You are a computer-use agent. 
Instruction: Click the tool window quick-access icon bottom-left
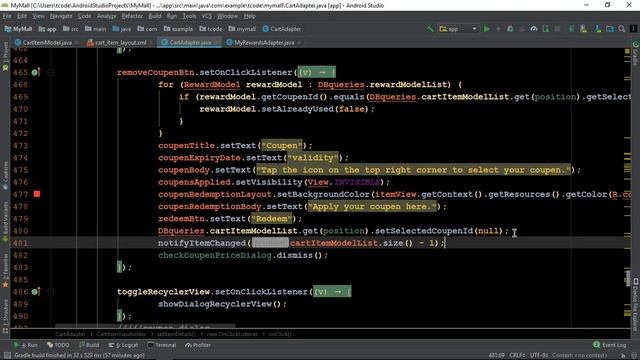[x=7, y=356]
